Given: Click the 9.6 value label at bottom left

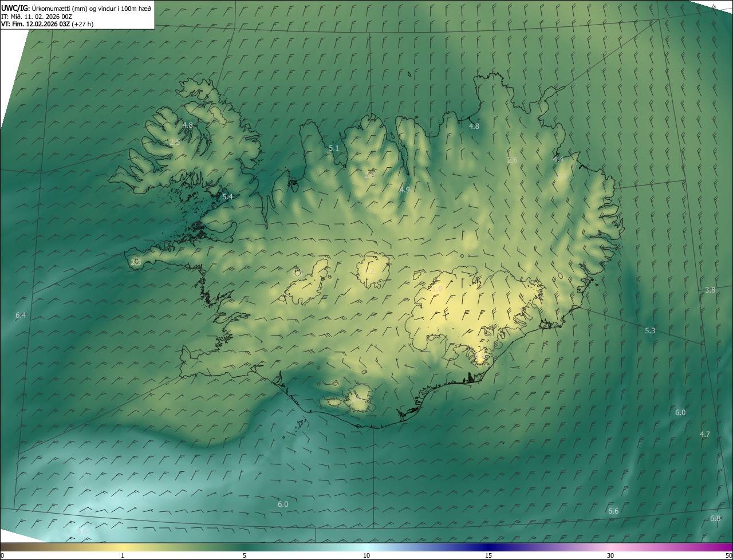Looking at the screenshot, I should [x=82, y=531].
